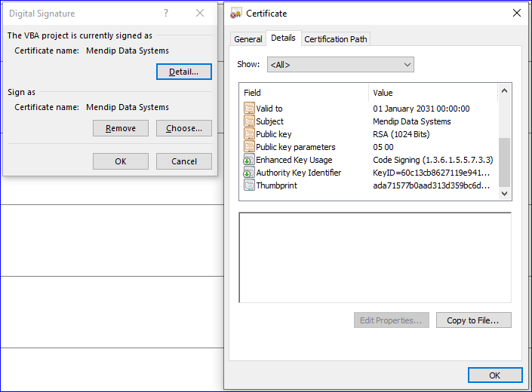
Task: Click the value 'Code Signing (1.3.6.1.5.5.7.3.3)'
Action: click(433, 160)
